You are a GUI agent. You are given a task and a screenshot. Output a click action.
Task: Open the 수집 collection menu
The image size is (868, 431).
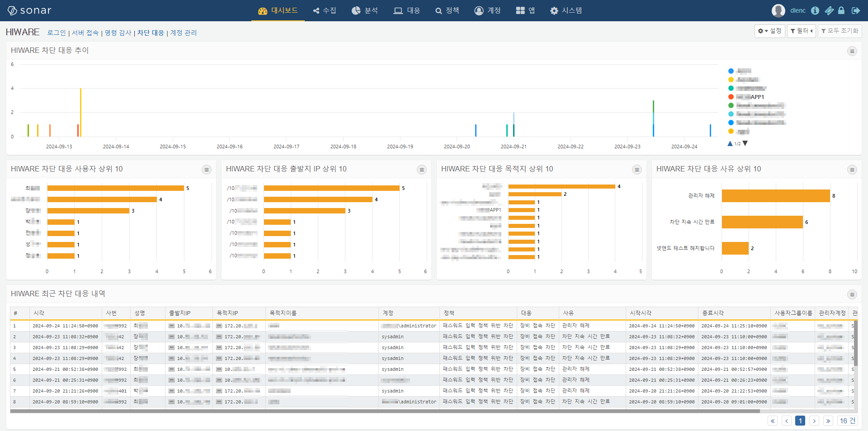tap(325, 10)
